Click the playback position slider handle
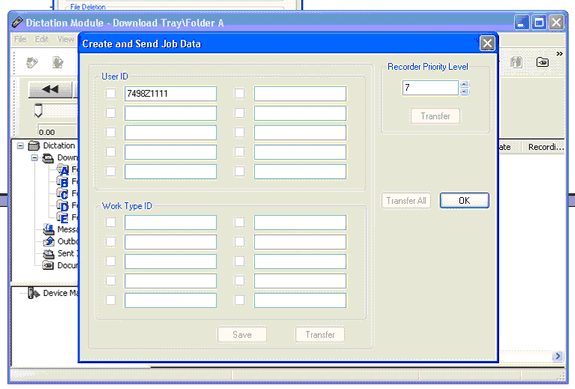Viewport: 575px width, 389px height. (x=38, y=110)
